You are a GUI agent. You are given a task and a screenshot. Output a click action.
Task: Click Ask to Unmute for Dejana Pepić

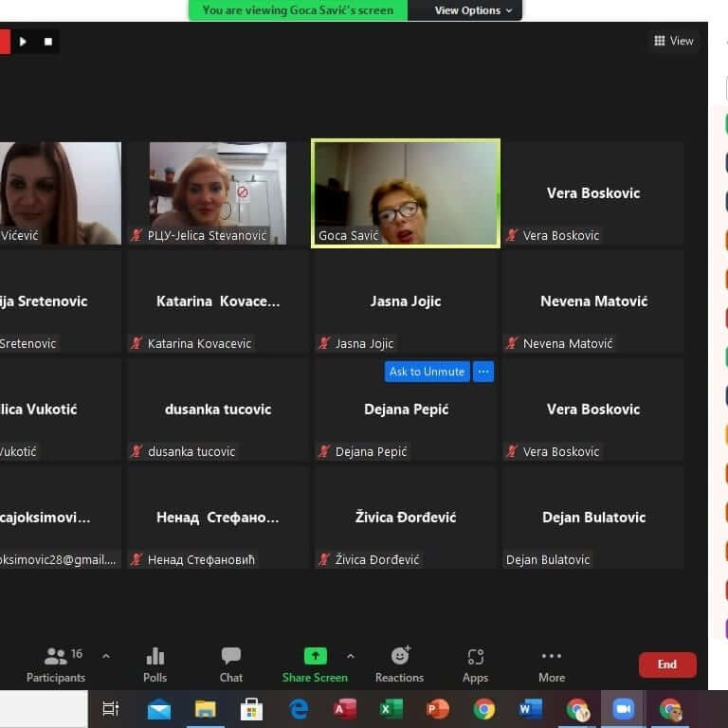click(427, 372)
